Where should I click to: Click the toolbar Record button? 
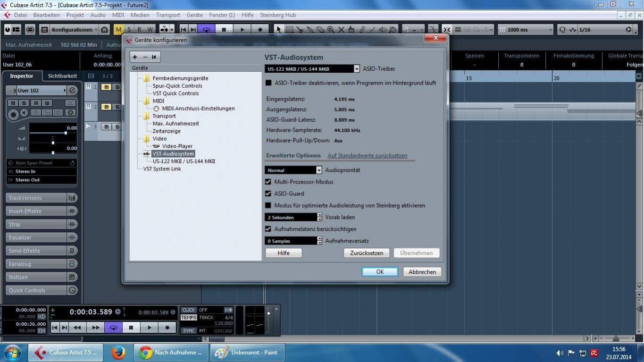pyautogui.click(x=260, y=29)
